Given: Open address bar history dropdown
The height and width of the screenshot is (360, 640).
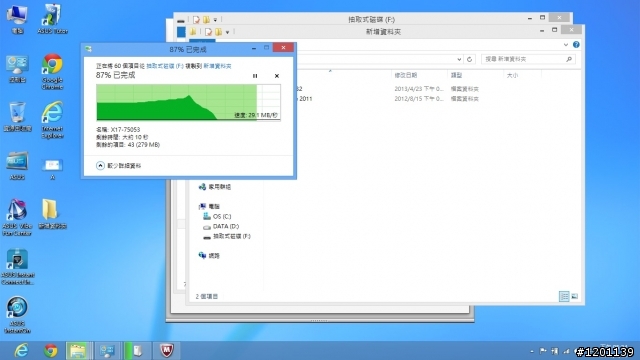Looking at the screenshot, I should [459, 59].
